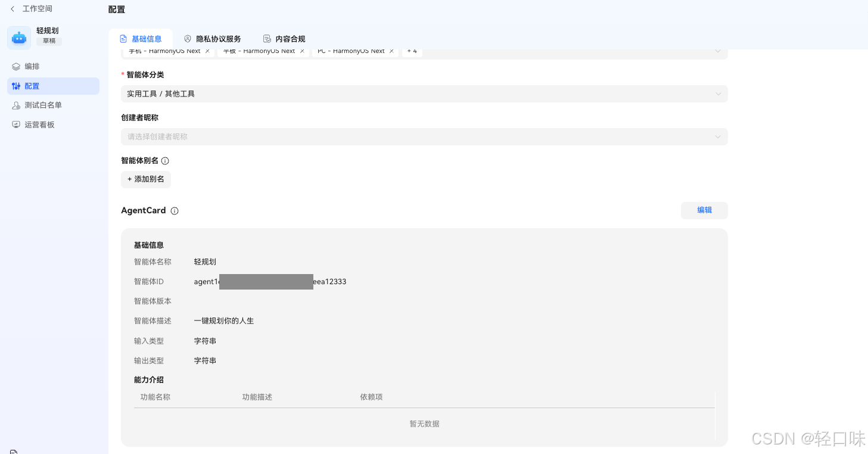Show info tooltip for 智能体别名
Screen dimensions: 868x454
click(165, 161)
